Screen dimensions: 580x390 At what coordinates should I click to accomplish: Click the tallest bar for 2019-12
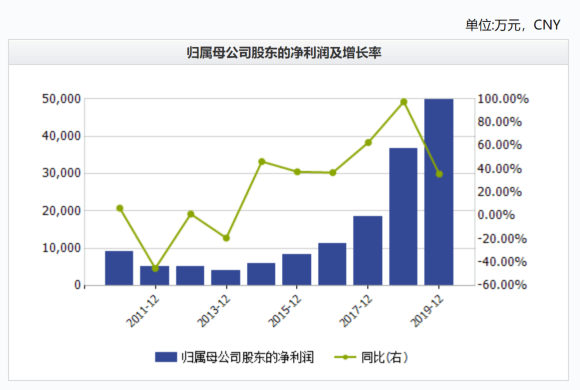click(x=439, y=192)
